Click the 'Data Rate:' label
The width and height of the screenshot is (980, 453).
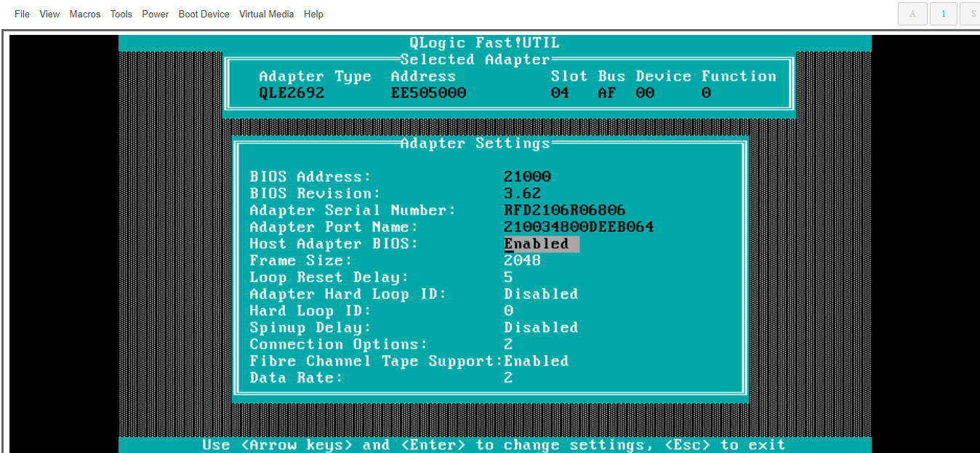296,377
